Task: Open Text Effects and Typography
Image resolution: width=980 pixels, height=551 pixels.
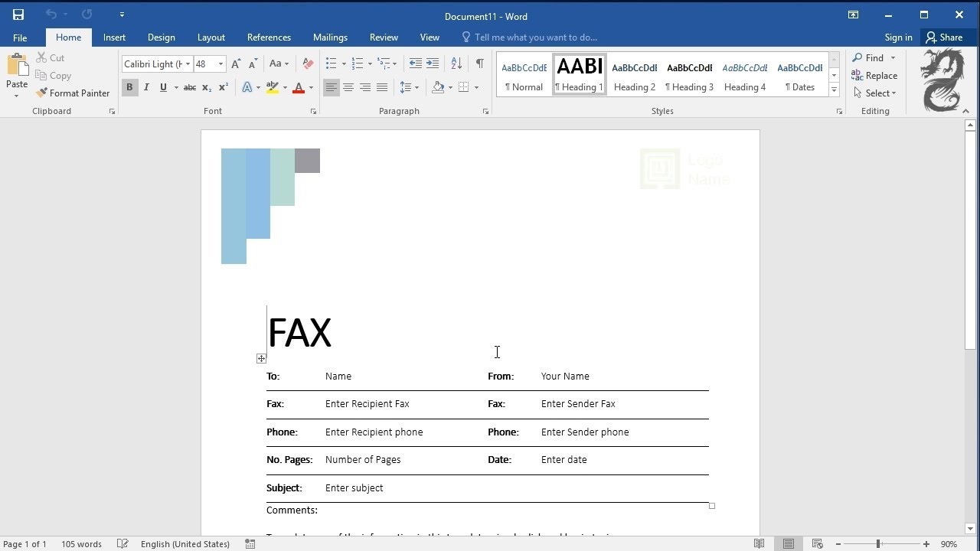Action: (x=247, y=87)
